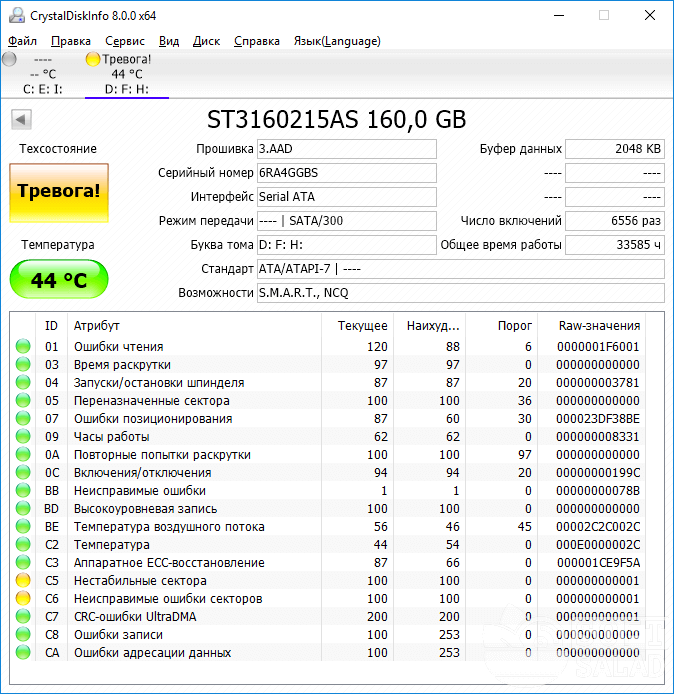Open the Правка menu

(71, 41)
